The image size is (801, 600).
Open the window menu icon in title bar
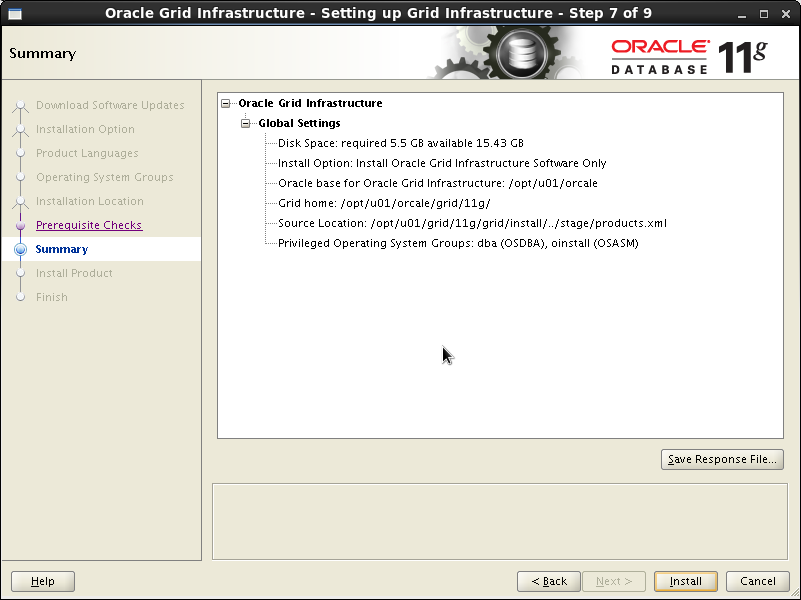15,13
